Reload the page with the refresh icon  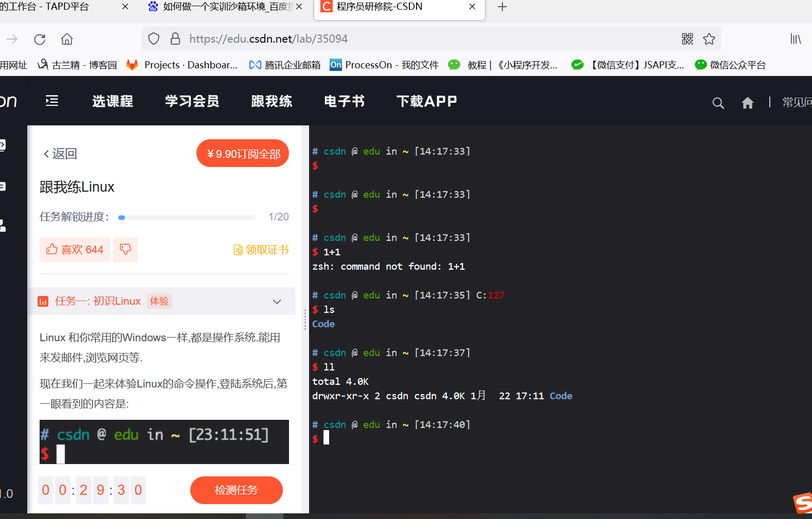[40, 39]
